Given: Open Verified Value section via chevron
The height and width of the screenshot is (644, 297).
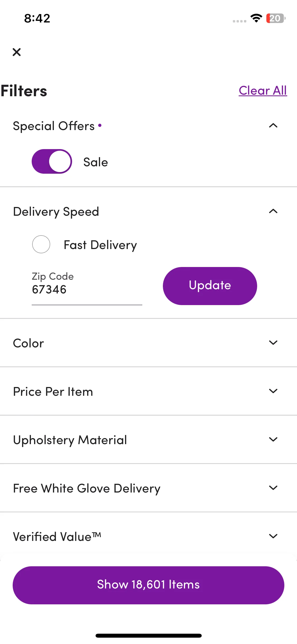Looking at the screenshot, I should 273,536.
